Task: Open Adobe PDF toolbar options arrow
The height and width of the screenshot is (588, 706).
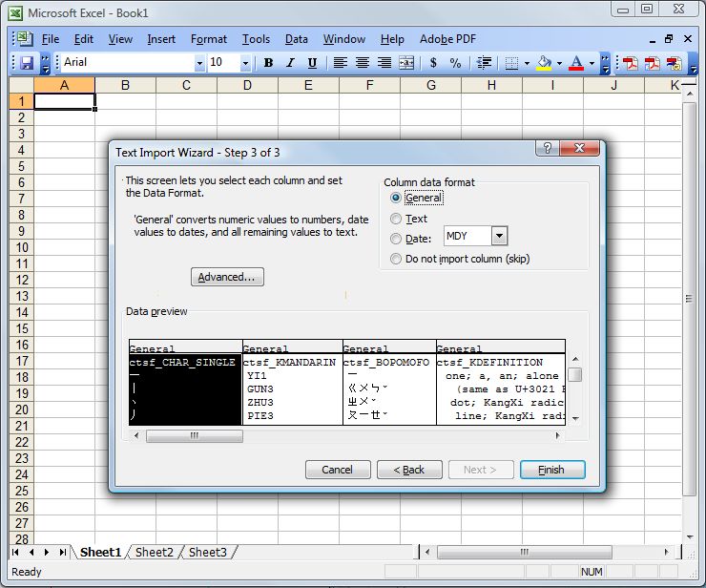Action: point(694,64)
